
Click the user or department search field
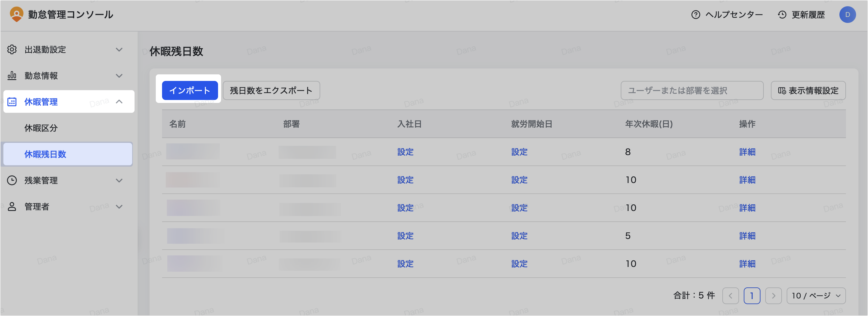691,90
